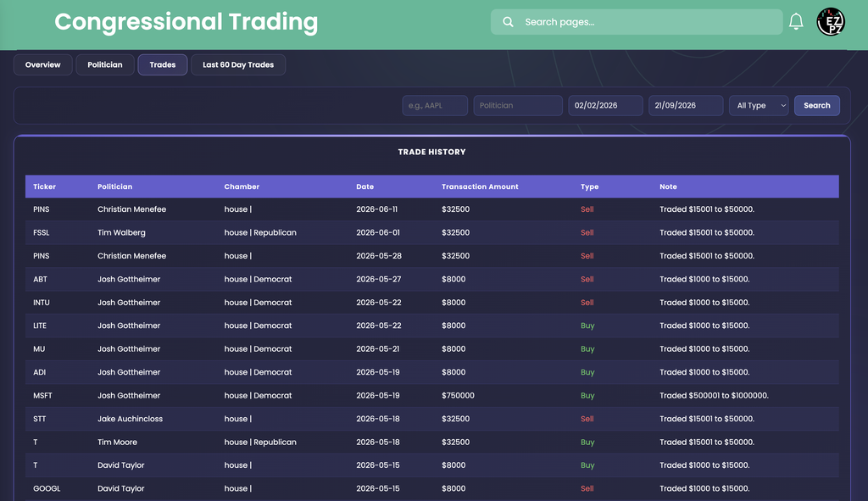Open the EZPZ profile avatar

point(831,21)
